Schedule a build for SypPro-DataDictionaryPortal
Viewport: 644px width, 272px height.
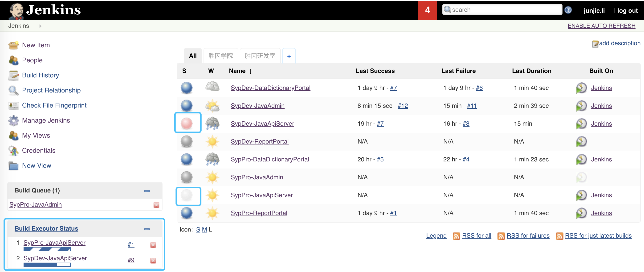pyautogui.click(x=581, y=159)
